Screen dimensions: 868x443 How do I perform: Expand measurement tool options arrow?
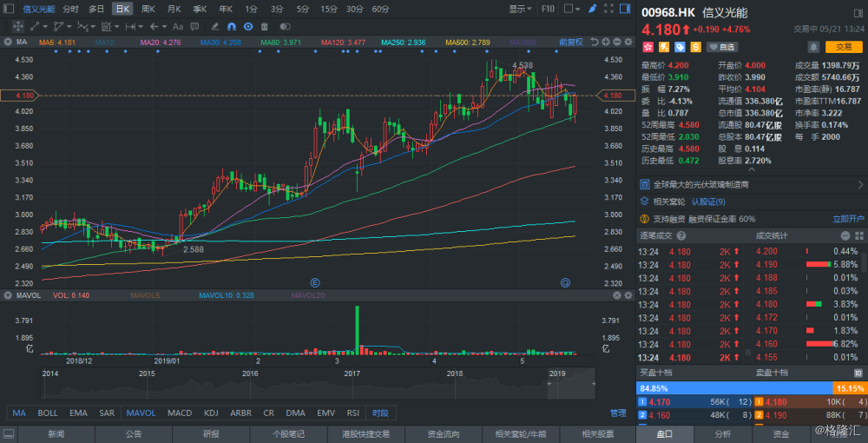point(117,26)
